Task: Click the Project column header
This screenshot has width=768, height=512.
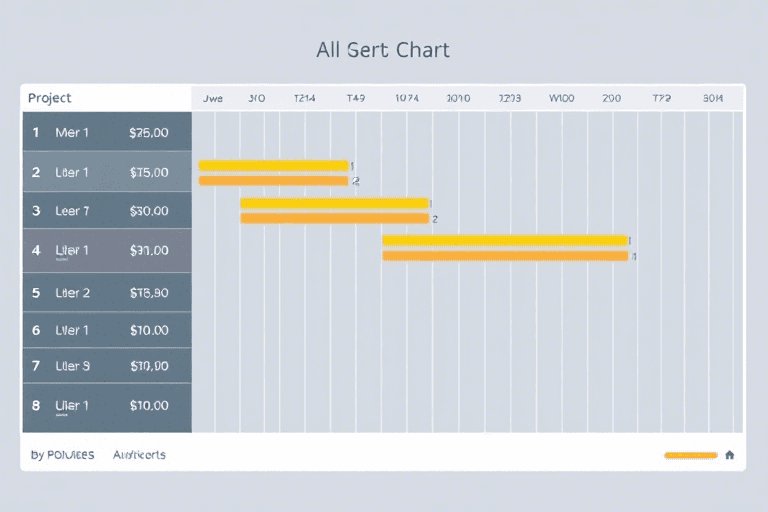Action: tap(50, 98)
